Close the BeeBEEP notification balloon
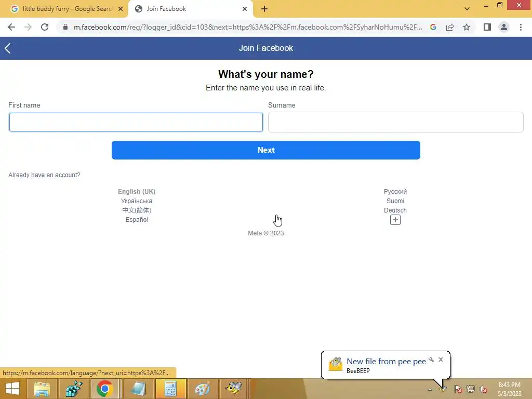532x399 pixels. 441,360
